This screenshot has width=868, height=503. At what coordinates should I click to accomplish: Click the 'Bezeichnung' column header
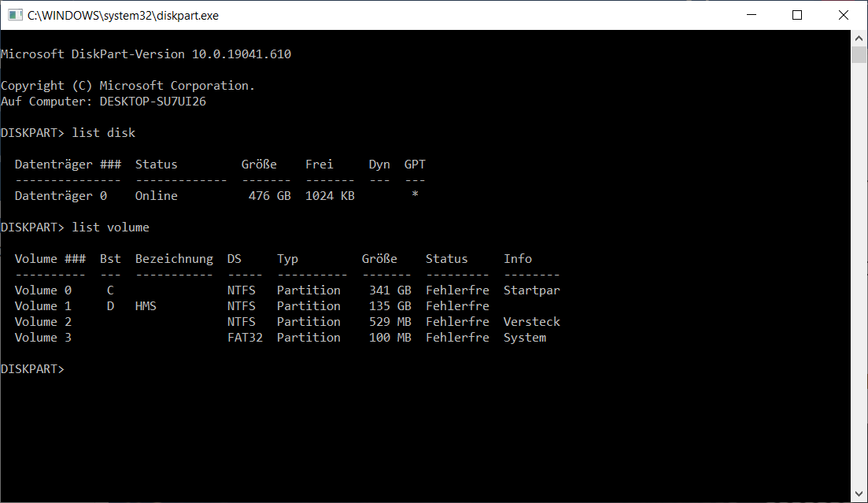point(174,259)
